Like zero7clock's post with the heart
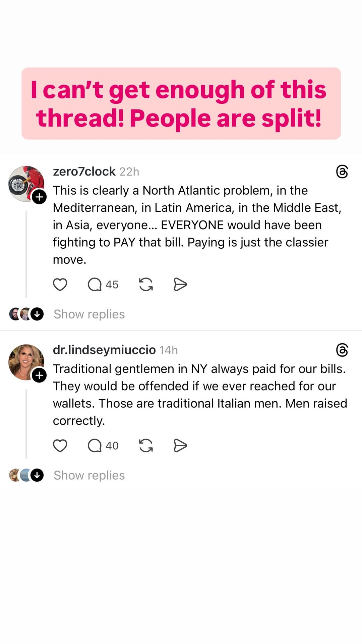The height and width of the screenshot is (644, 362). tap(60, 285)
